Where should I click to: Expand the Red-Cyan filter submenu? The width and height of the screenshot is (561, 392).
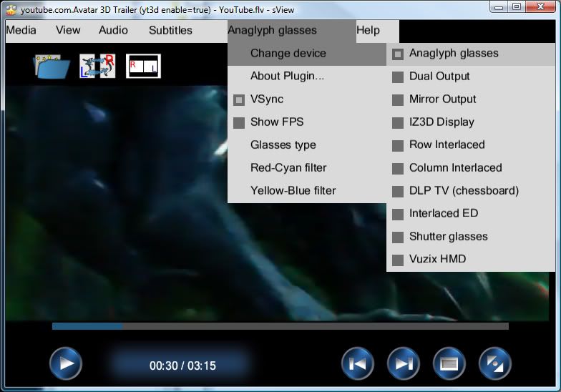pos(307,168)
